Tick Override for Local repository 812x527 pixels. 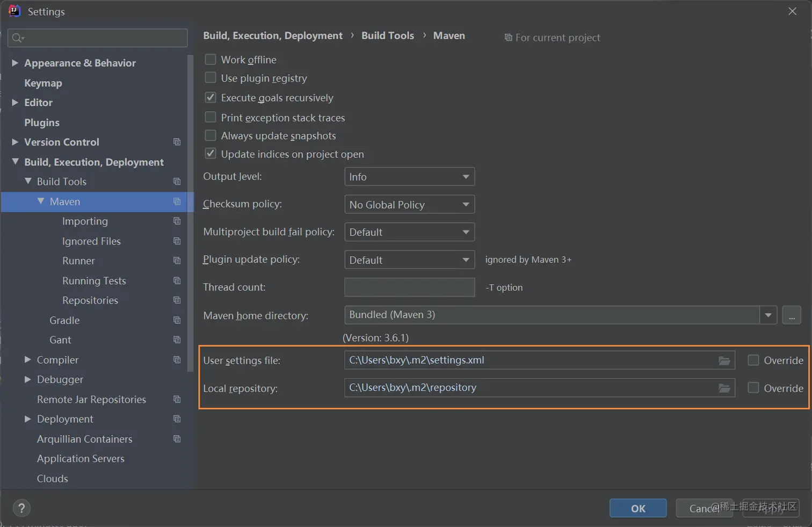[753, 387]
